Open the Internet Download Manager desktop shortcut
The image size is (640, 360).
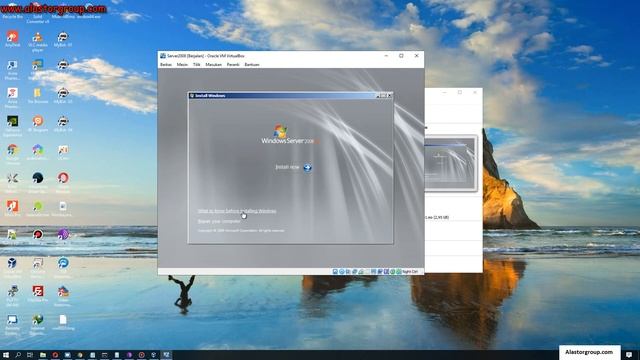[x=38, y=323]
